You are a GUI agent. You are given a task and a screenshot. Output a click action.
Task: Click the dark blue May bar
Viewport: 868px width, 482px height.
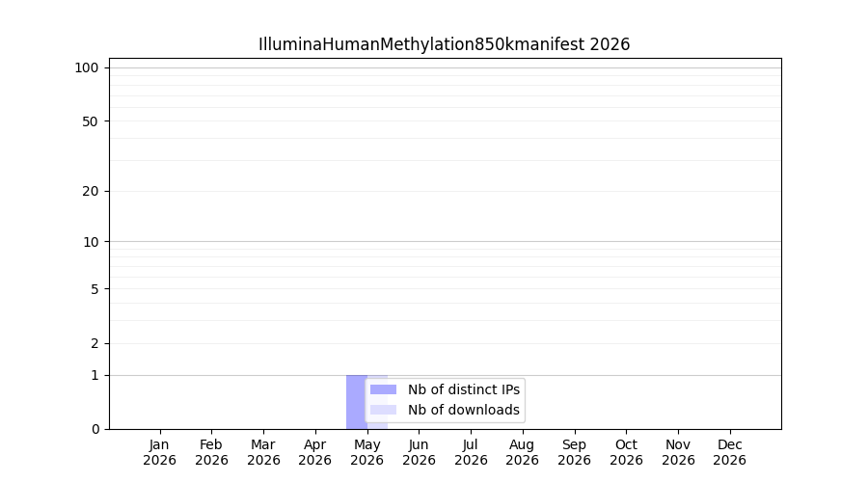[x=357, y=402]
